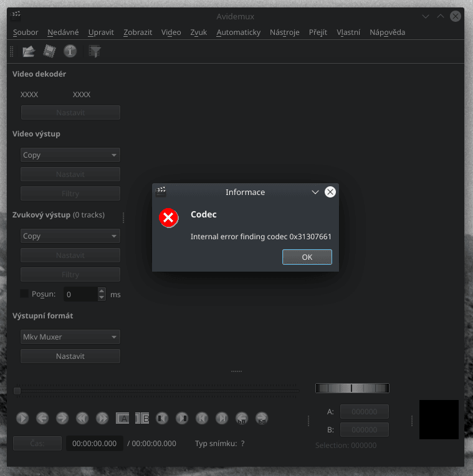Go to next frame arrow
The height and width of the screenshot is (476, 473).
[x=62, y=418]
